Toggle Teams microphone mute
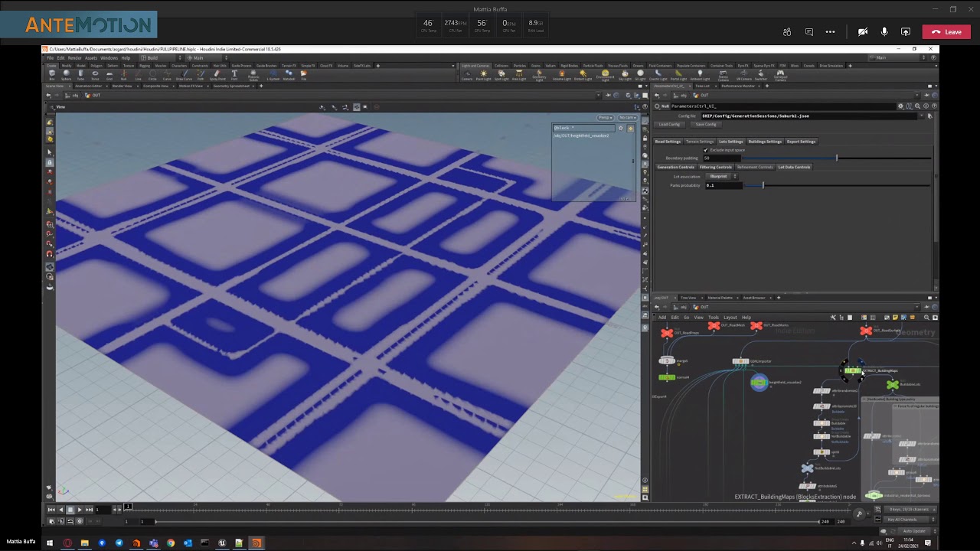 point(884,32)
